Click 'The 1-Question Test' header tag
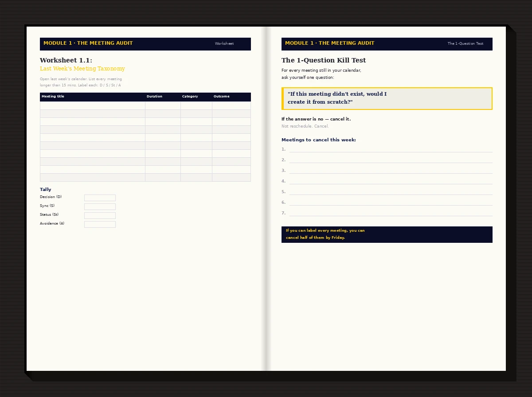Screen dimensions: 532x397 [x=465, y=44]
